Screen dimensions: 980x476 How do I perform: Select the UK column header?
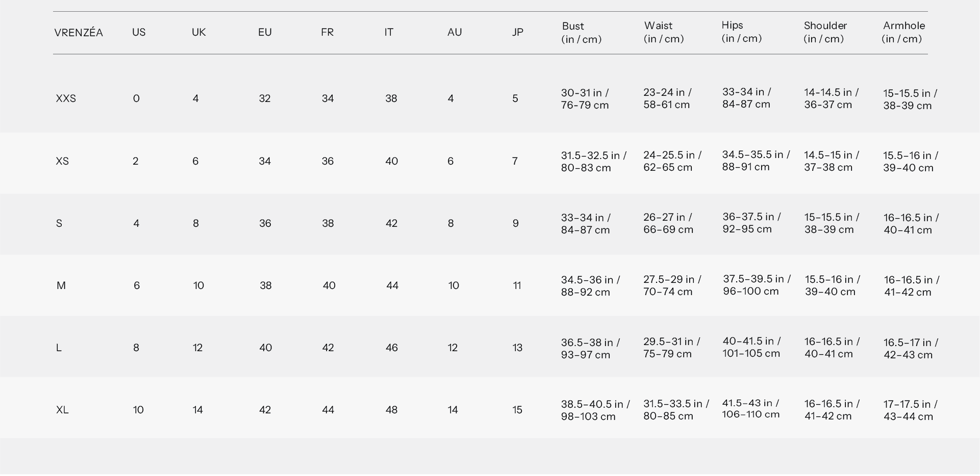tap(198, 32)
